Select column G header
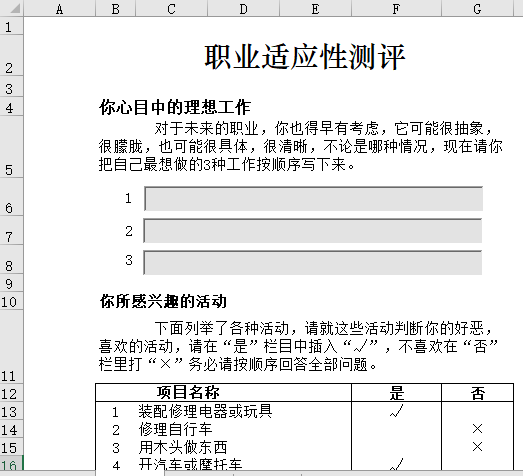Screen dimensions: 523x476 click(x=477, y=8)
